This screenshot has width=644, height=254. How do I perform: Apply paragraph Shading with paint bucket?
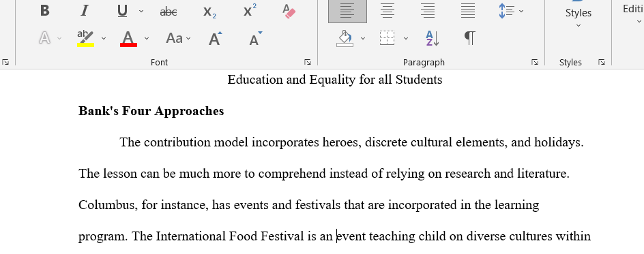(x=345, y=39)
